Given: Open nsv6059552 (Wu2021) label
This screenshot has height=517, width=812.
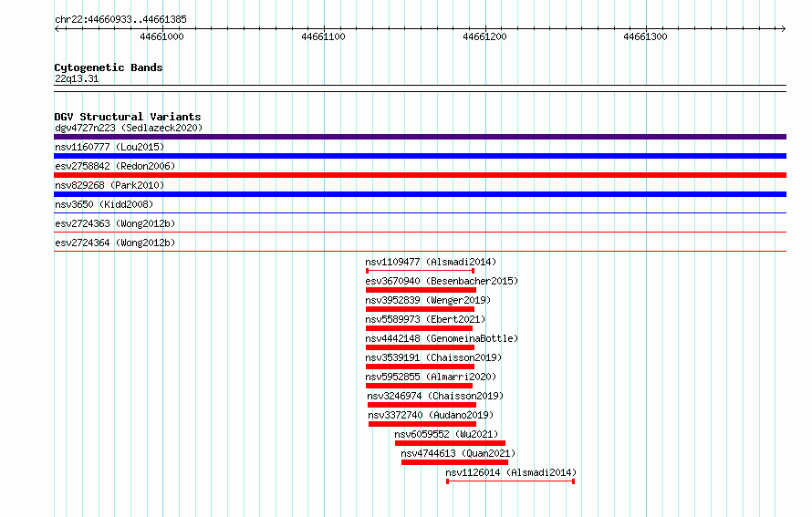Looking at the screenshot, I should click(x=446, y=434).
